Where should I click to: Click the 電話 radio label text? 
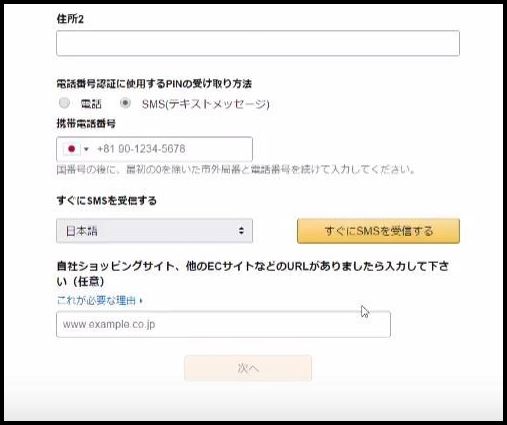coord(91,104)
